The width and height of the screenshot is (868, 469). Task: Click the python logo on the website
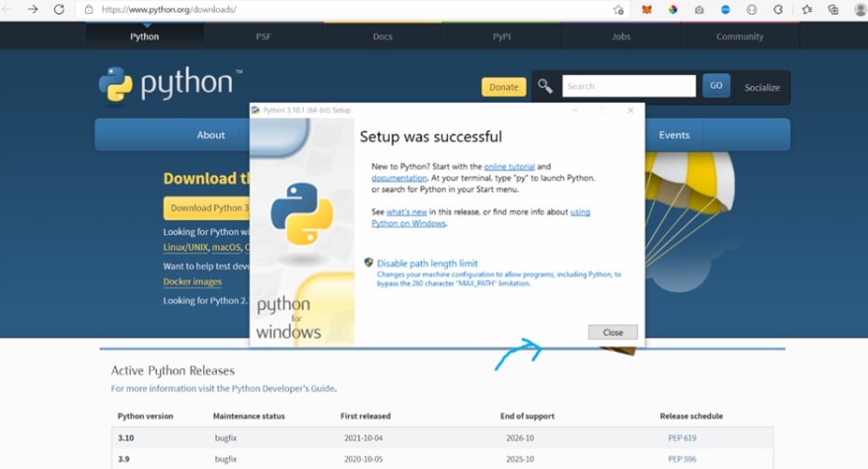(170, 84)
